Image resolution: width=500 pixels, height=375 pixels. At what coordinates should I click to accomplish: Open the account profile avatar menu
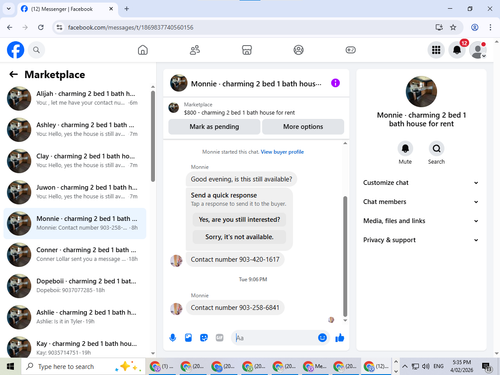click(x=477, y=50)
